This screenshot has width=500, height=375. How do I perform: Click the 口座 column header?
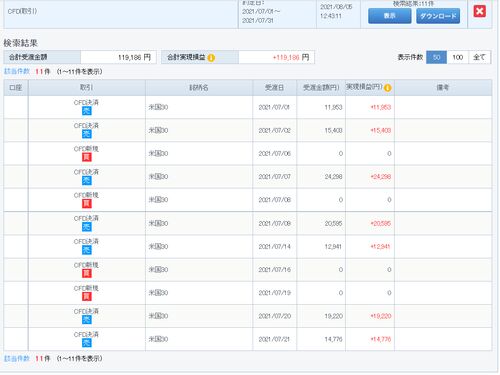[x=16, y=88]
